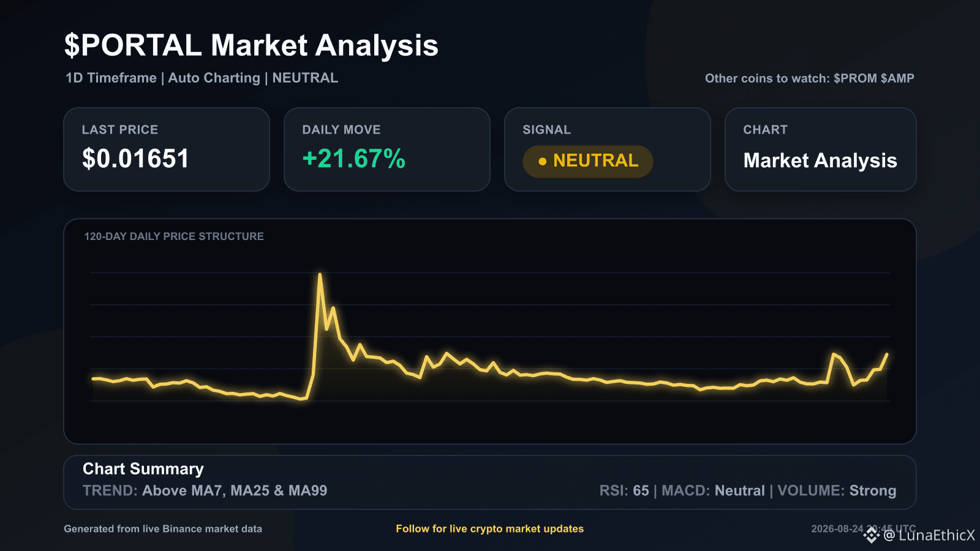Click the "SIGNAL" card label
This screenshot has width=980, height=551.
(546, 130)
